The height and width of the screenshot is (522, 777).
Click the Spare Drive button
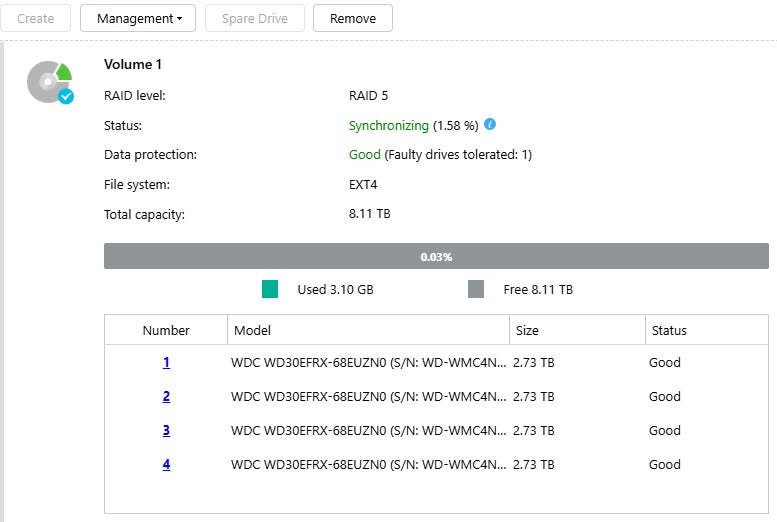point(255,18)
